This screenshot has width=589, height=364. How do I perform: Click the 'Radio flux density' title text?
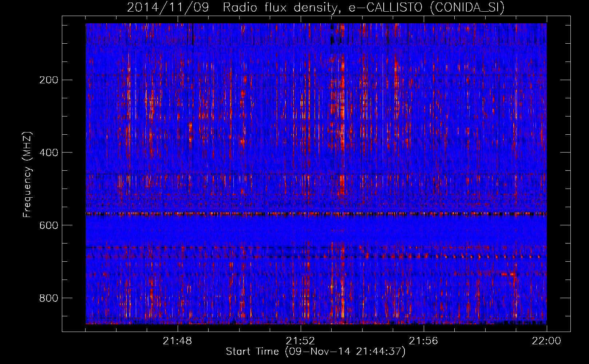(282, 7)
